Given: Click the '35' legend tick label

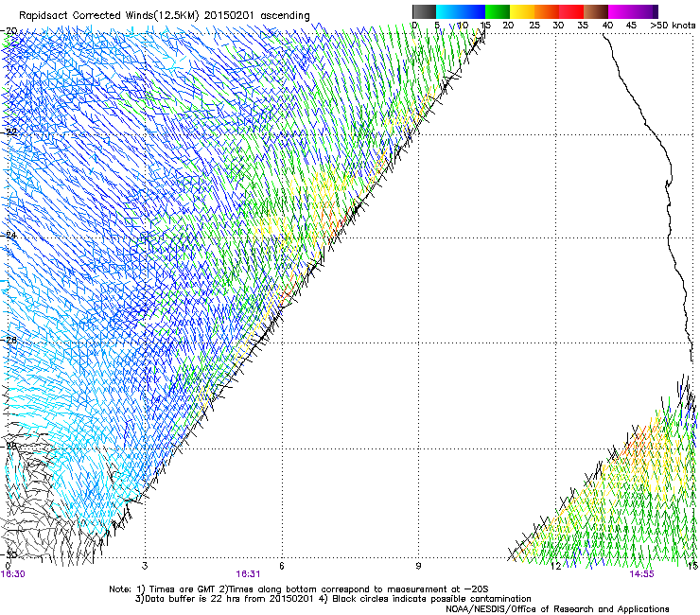Looking at the screenshot, I should tap(583, 26).
